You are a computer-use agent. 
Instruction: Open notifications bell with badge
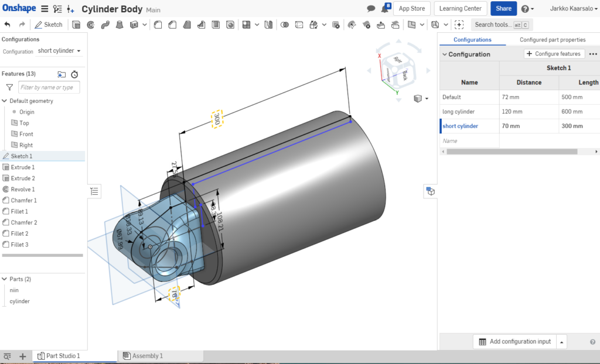coord(385,8)
